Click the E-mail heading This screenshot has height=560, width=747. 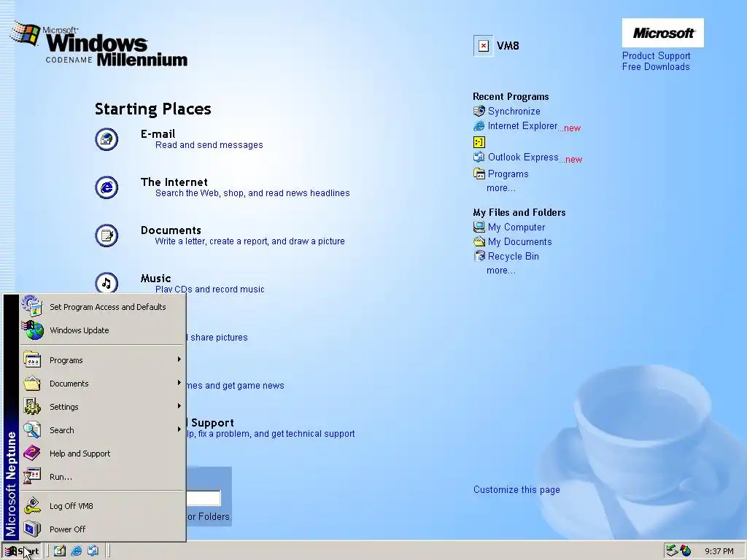tap(158, 134)
